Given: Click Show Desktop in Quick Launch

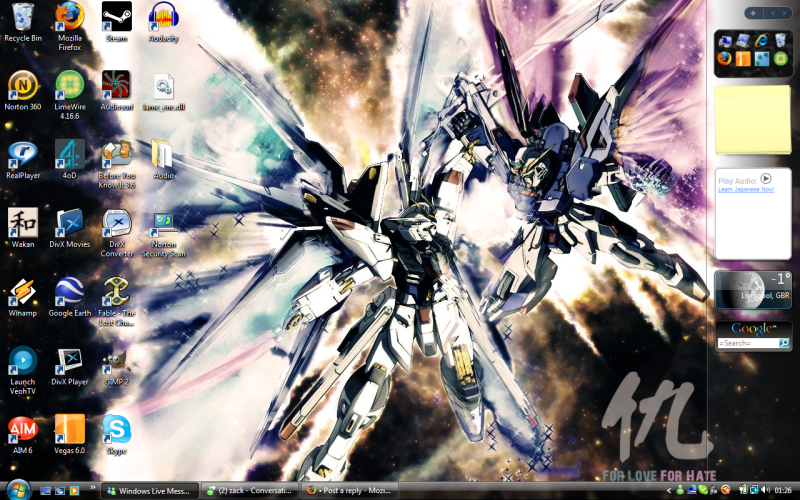Looking at the screenshot, I should (x=45, y=491).
